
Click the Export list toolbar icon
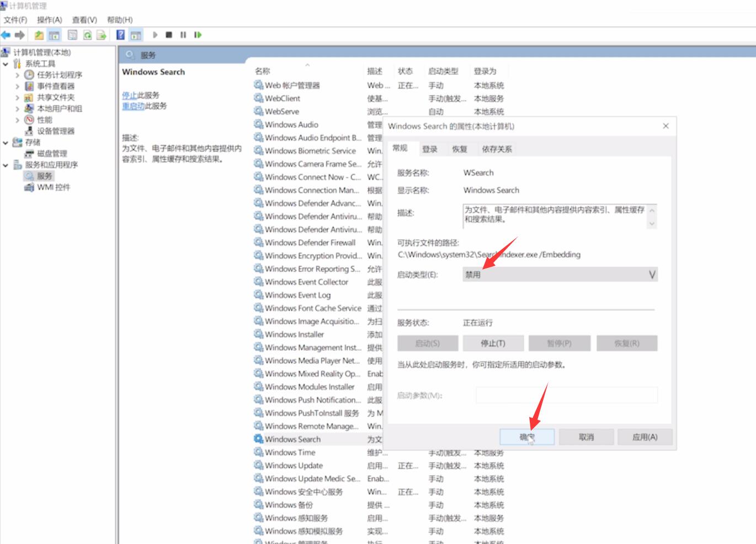[102, 35]
